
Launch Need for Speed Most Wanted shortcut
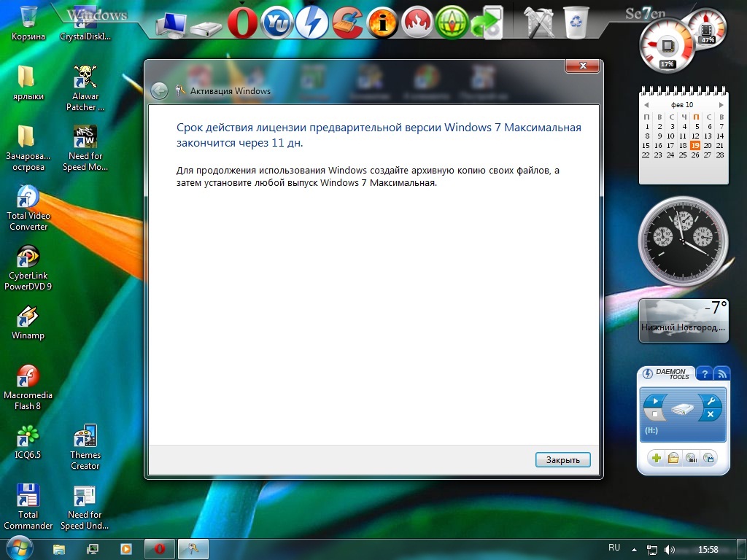pyautogui.click(x=85, y=147)
